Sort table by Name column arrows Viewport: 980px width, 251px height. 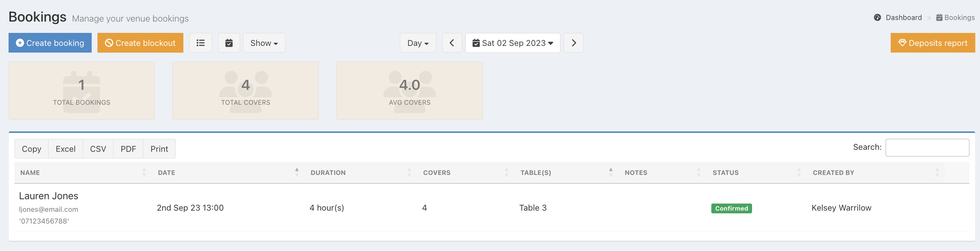144,173
